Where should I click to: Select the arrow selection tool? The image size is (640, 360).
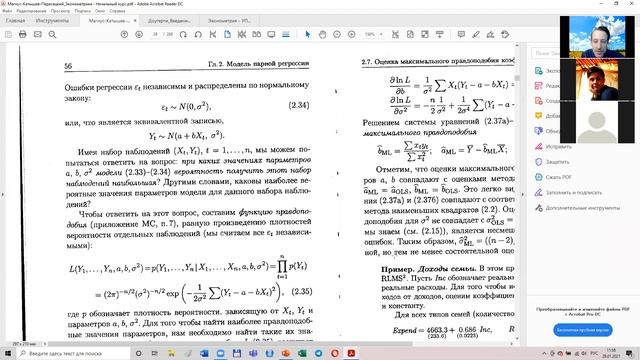point(308,35)
